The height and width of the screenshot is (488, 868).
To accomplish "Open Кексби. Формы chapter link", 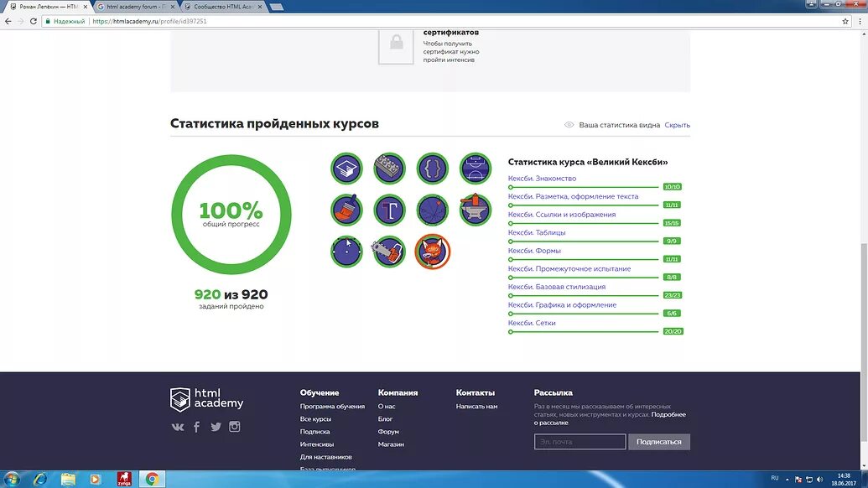I will pos(534,251).
